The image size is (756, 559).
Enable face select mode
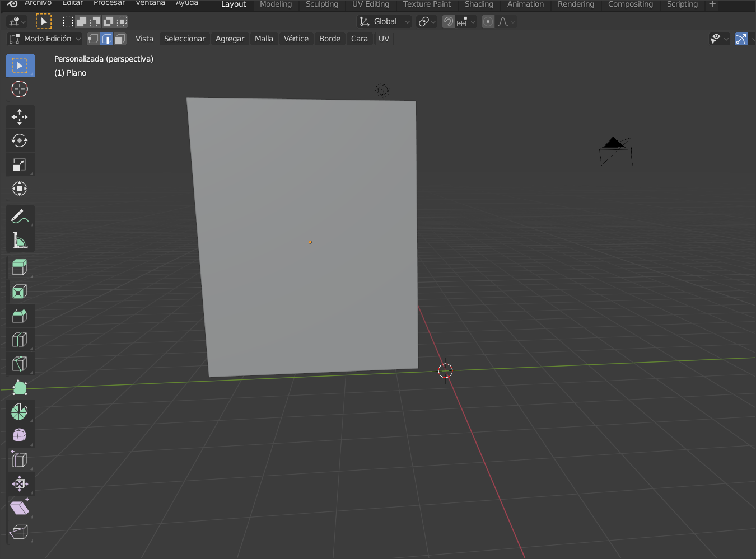120,39
